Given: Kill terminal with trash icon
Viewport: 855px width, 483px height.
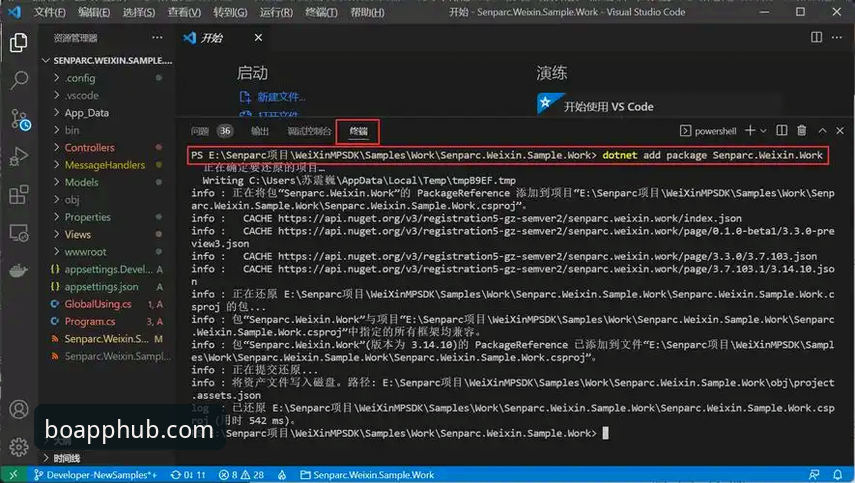Looking at the screenshot, I should coord(801,130).
